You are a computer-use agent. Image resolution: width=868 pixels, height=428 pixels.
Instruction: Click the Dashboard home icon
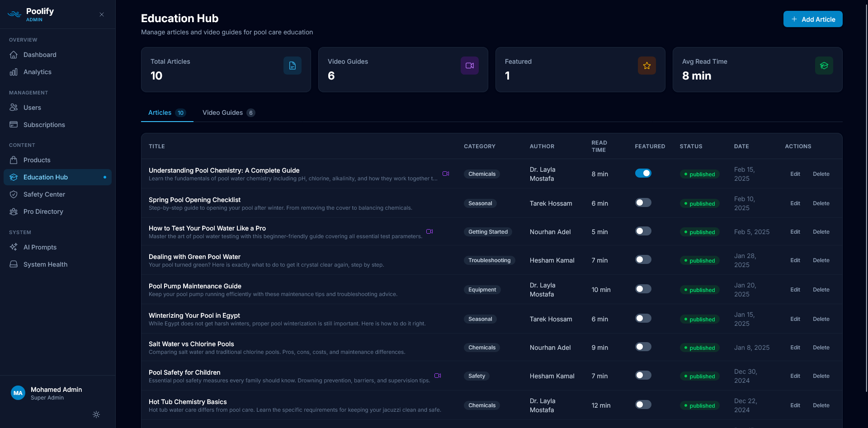[x=14, y=55]
